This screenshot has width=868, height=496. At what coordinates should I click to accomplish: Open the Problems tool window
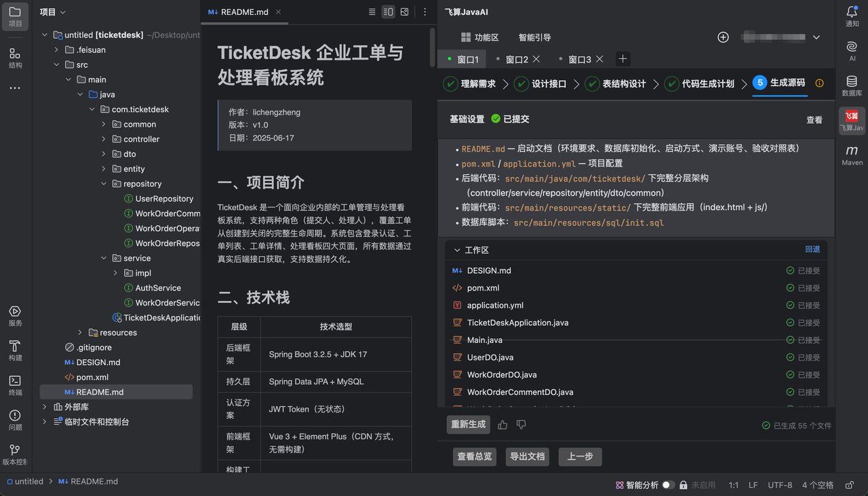[x=15, y=419]
